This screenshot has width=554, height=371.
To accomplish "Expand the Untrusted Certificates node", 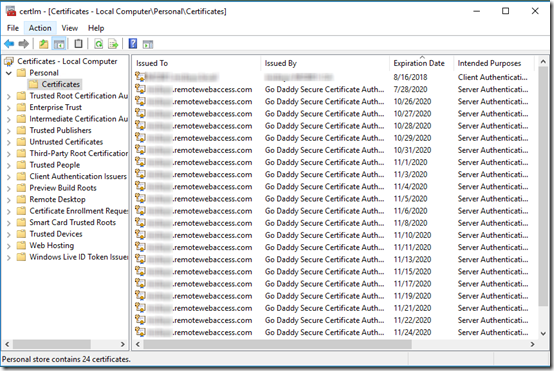I will pyautogui.click(x=9, y=142).
